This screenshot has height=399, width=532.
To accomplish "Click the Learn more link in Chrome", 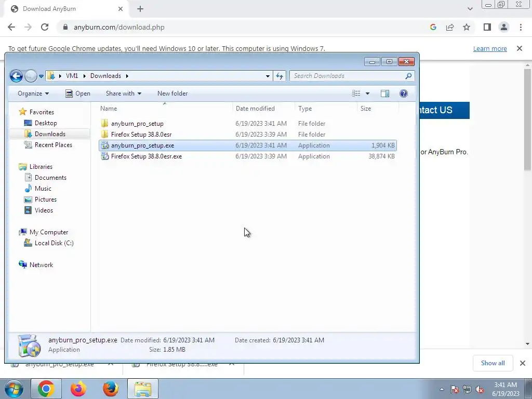I will [x=490, y=48].
